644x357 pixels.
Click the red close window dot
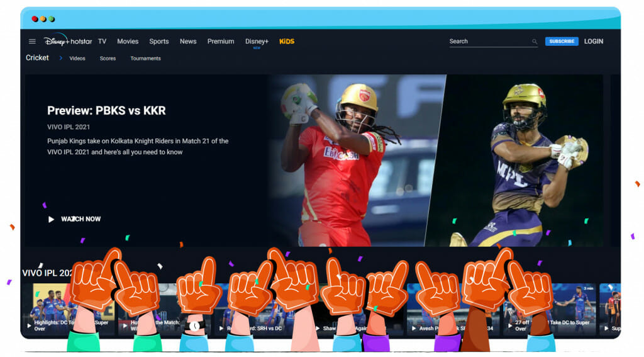pyautogui.click(x=35, y=19)
